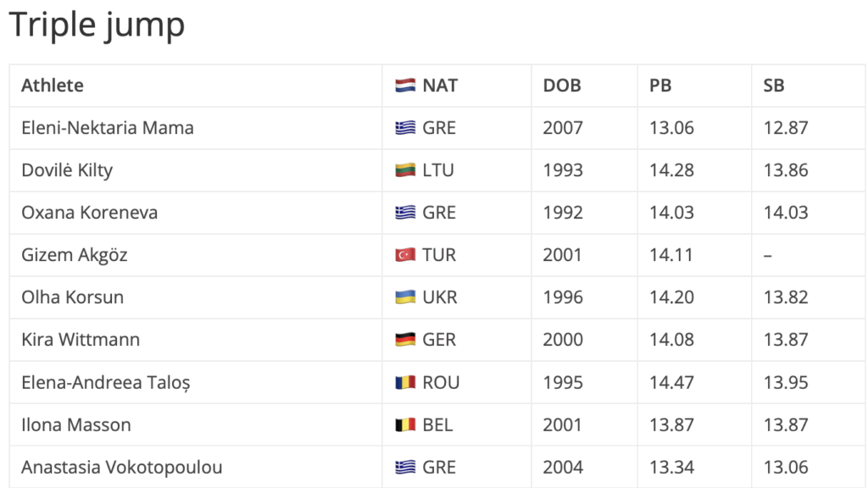Click Greek flag in Anastasia Vokotopoulou row

click(x=405, y=467)
